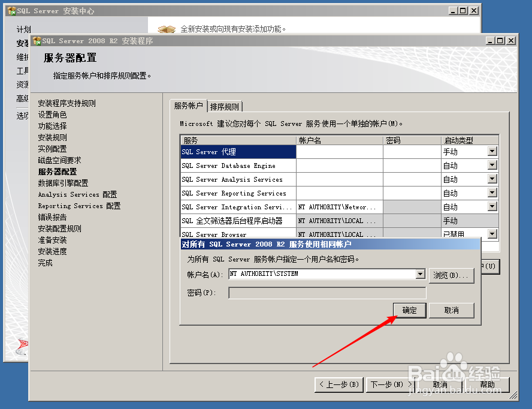Click 全新安装或向现有安装添加功能 in Installation Center

[x=232, y=29]
